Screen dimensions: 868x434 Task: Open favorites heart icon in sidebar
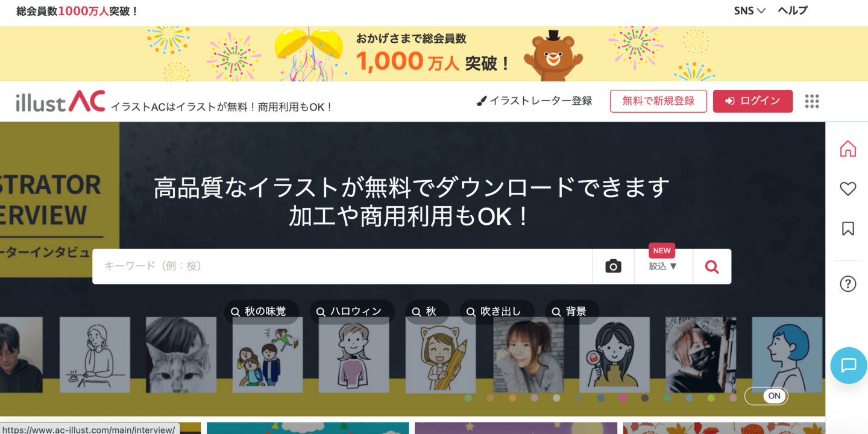848,189
